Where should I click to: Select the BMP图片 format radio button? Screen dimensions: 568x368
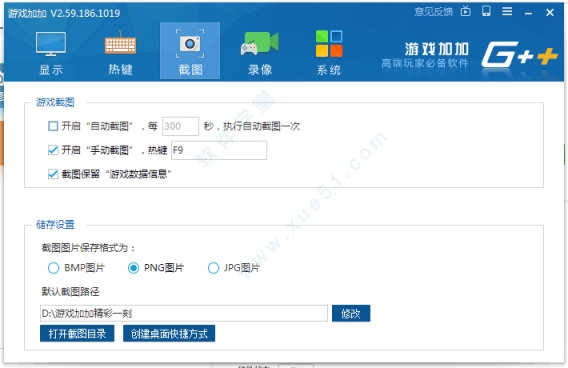pyautogui.click(x=53, y=268)
